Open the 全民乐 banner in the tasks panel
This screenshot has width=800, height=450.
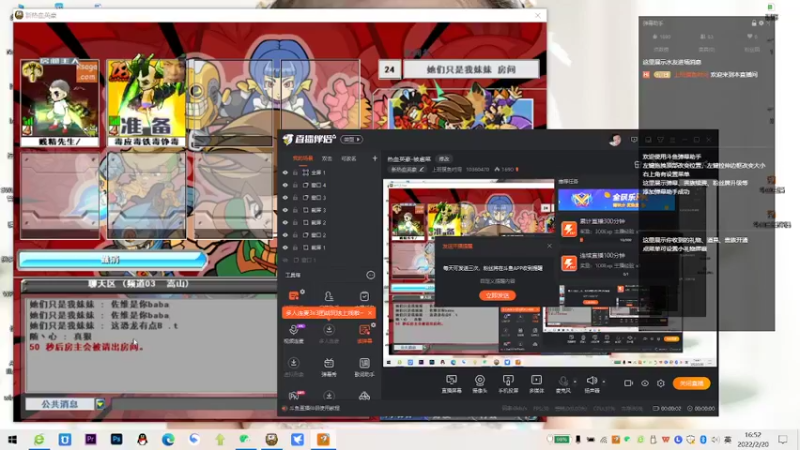point(616,199)
